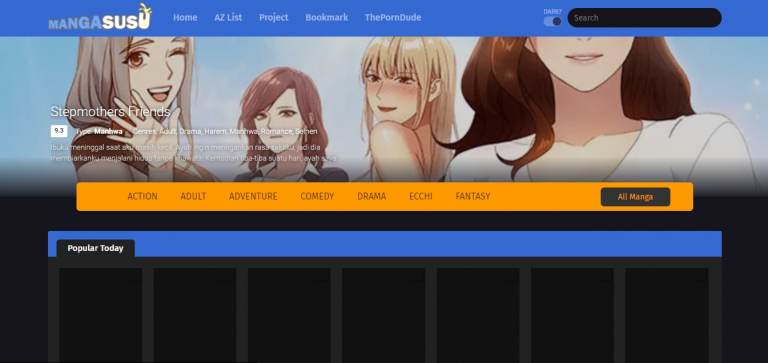
Task: Click the Type: Manhwa label
Action: click(99, 131)
